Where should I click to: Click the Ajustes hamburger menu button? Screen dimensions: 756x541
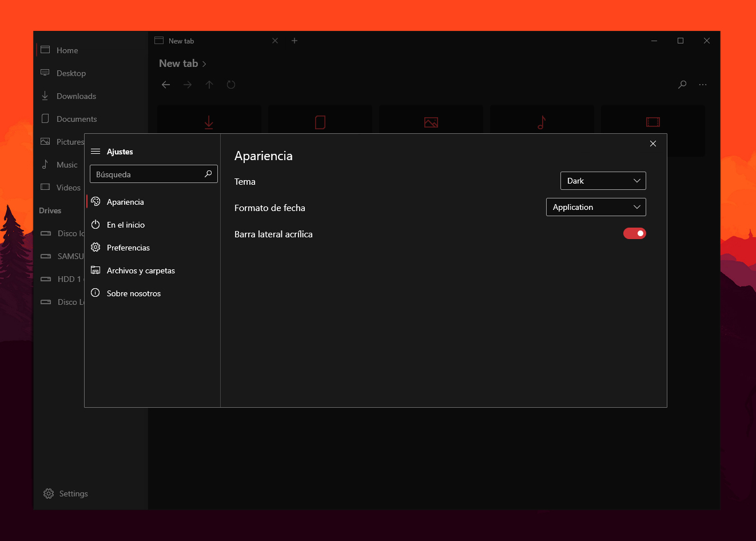point(96,151)
